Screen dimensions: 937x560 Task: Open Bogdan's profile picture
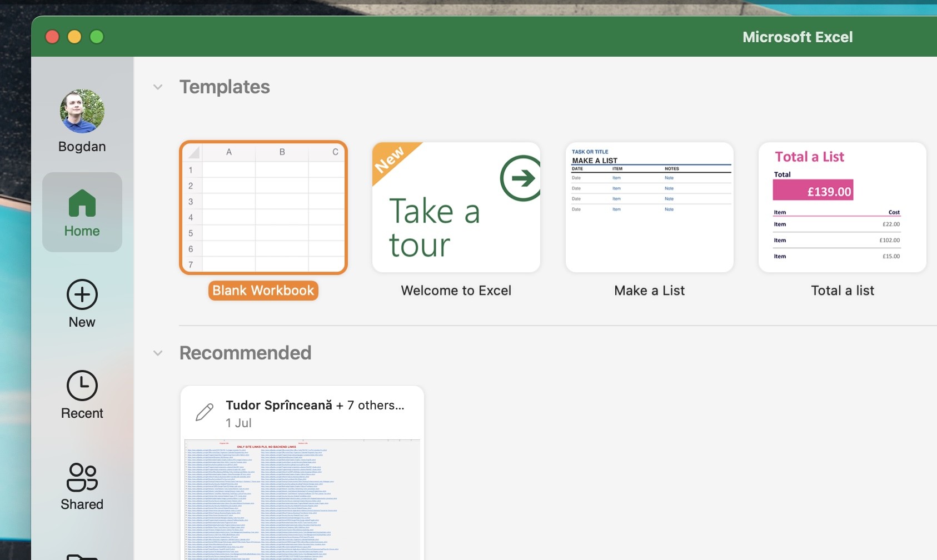[x=82, y=111]
